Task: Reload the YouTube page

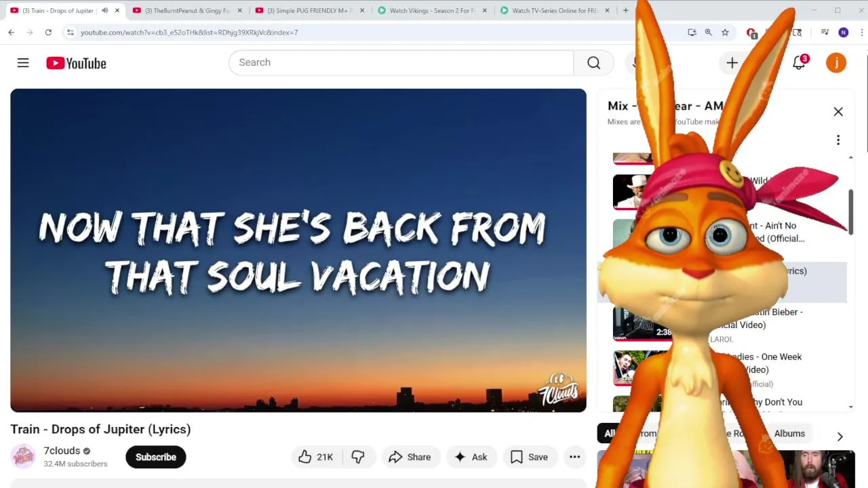Action: point(48,32)
